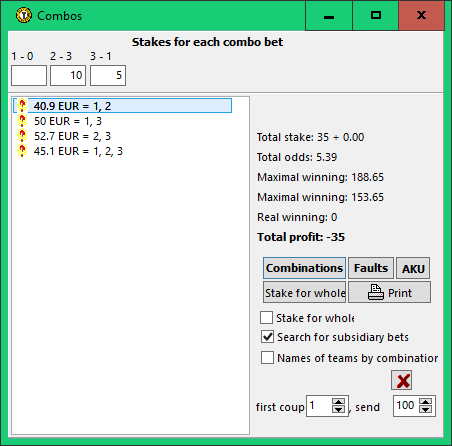Focus the empty 1 - 0 stake field
The height and width of the screenshot is (446, 452).
[x=29, y=75]
